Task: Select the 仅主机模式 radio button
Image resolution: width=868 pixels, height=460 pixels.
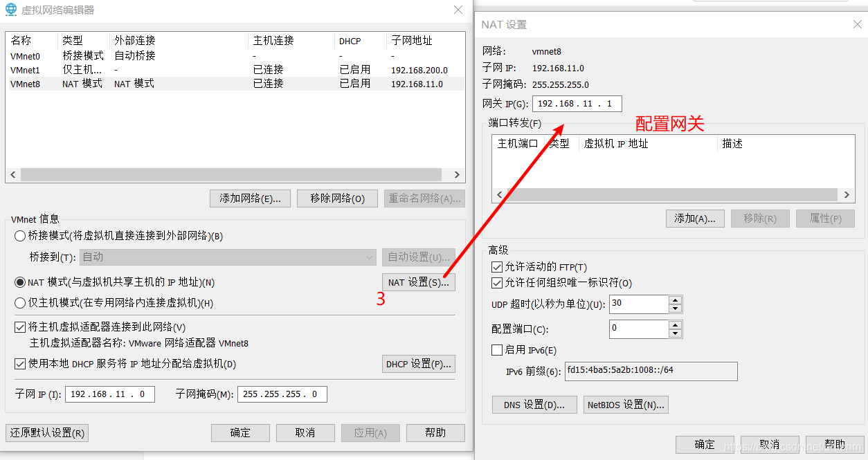Action: (x=20, y=302)
